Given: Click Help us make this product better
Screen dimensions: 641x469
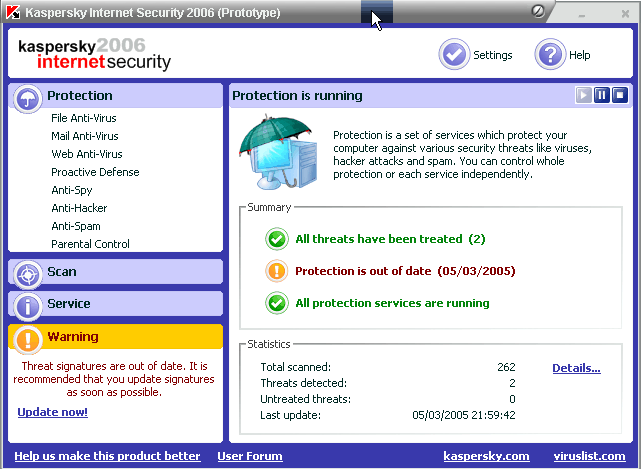Looking at the screenshot, I should tap(107, 456).
